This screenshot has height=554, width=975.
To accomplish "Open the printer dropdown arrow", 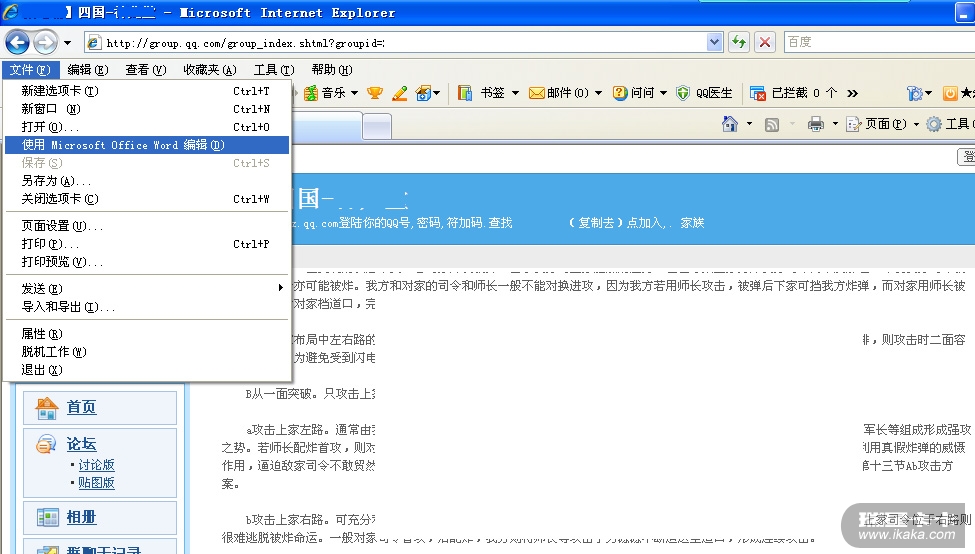I will coord(835,124).
